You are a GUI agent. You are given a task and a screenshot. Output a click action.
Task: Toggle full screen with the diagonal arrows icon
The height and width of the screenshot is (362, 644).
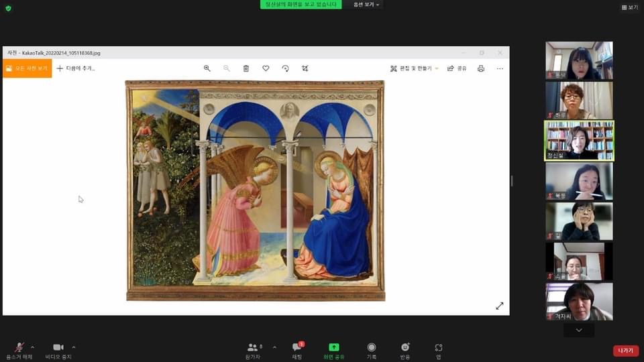click(x=499, y=306)
